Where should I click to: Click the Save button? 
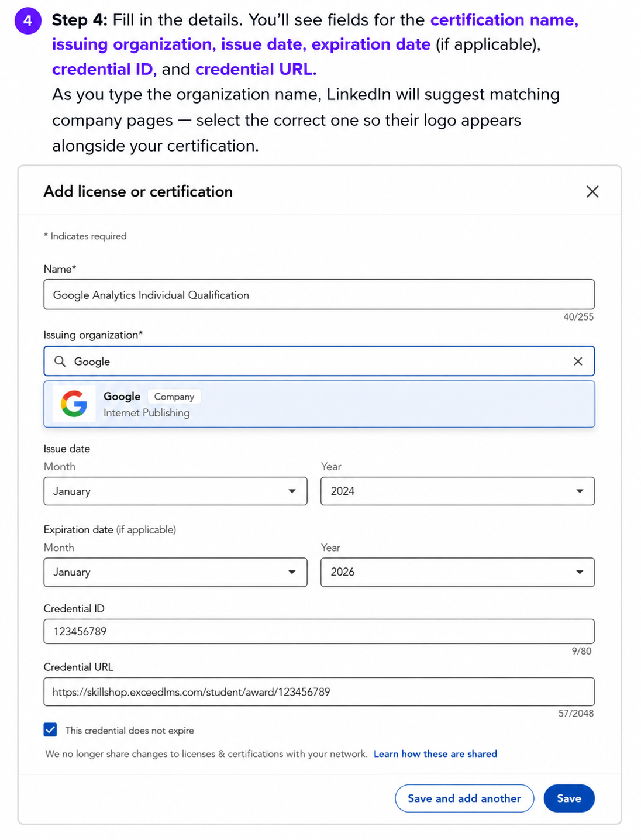(x=569, y=798)
